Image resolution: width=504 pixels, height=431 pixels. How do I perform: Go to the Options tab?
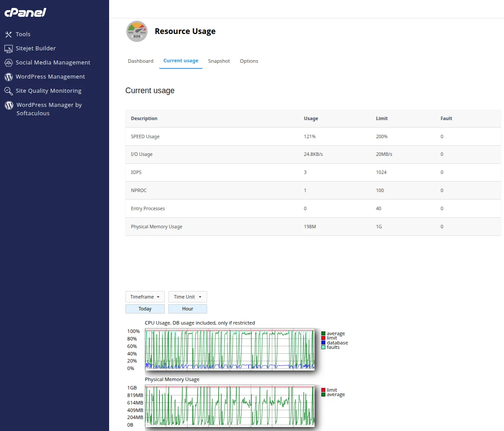coord(249,61)
